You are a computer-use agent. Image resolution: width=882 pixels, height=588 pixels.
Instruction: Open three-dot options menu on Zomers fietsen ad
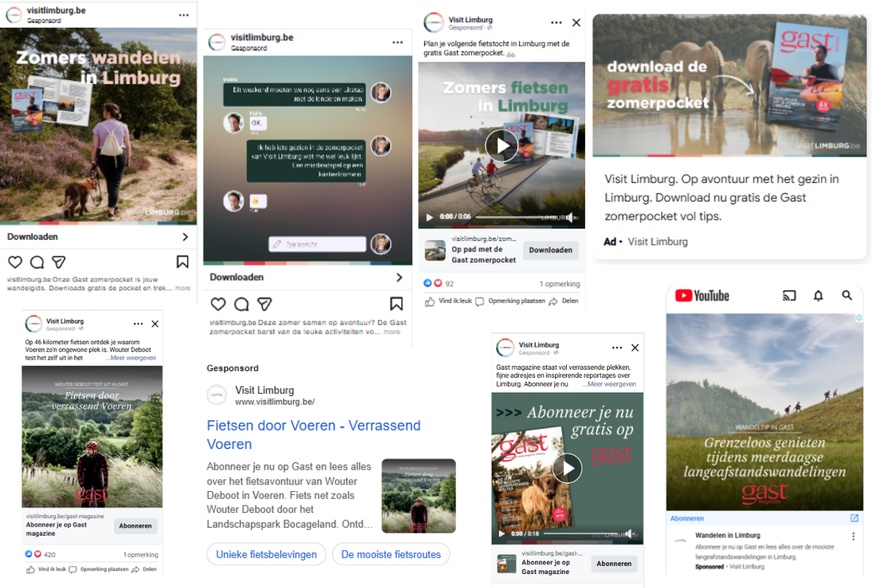pos(556,23)
